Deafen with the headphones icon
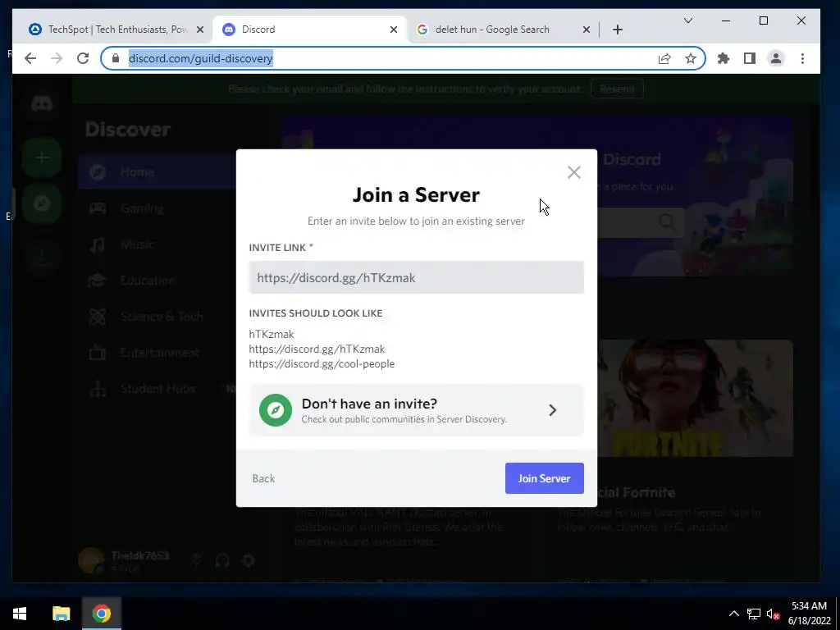This screenshot has width=840, height=630. 222,561
